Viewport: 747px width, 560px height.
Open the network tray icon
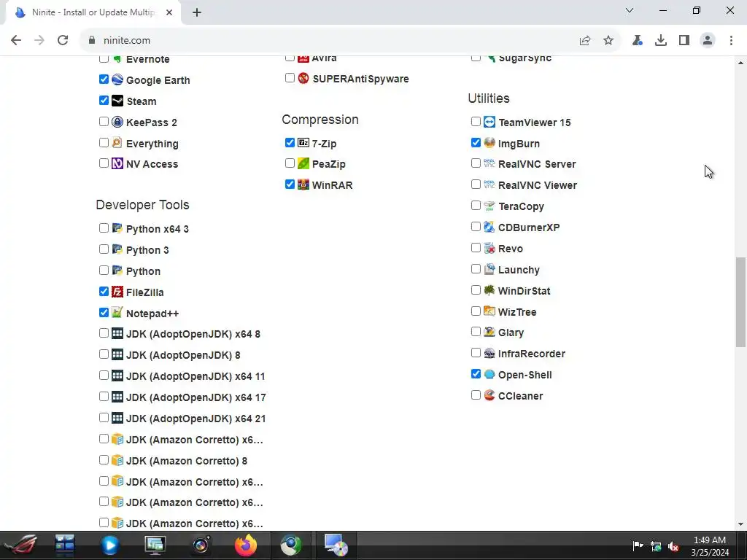pyautogui.click(x=656, y=546)
